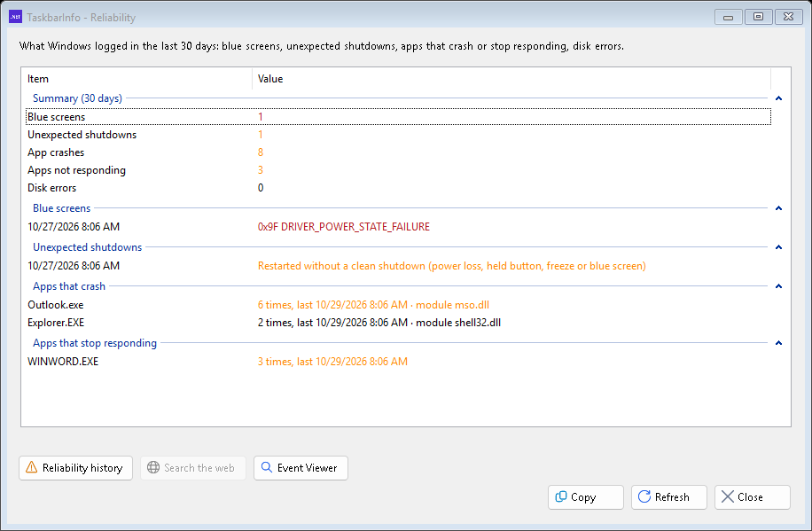Refresh the reliability data
The width and height of the screenshot is (812, 531).
point(669,497)
